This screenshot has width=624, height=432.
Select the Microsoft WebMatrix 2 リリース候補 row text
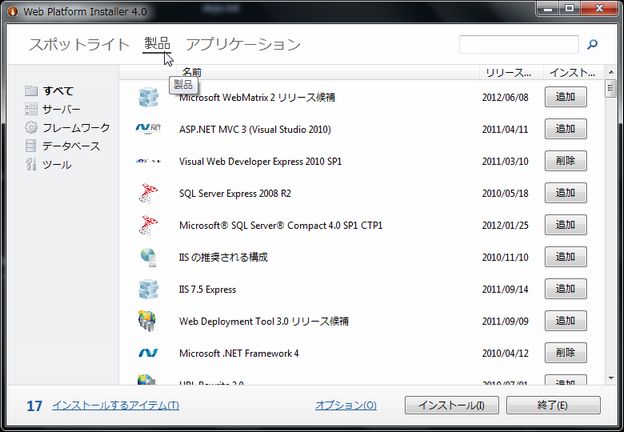click(257, 97)
